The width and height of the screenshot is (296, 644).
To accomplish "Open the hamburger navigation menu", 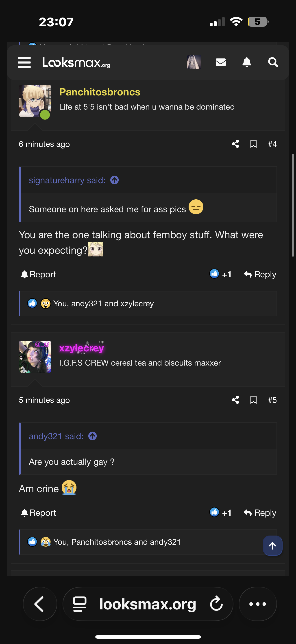I will pyautogui.click(x=24, y=62).
